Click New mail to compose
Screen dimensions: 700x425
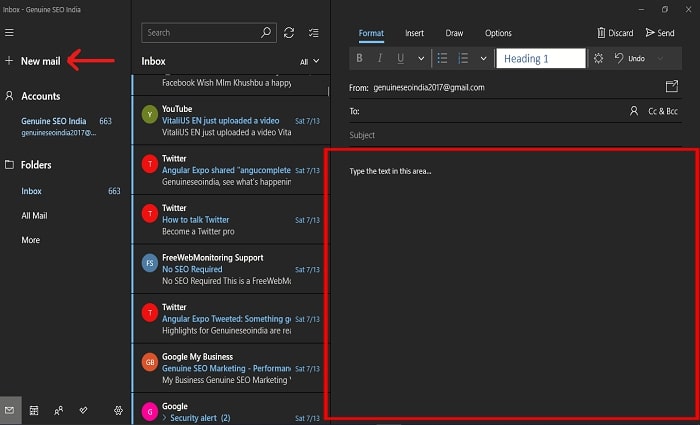pyautogui.click(x=33, y=61)
